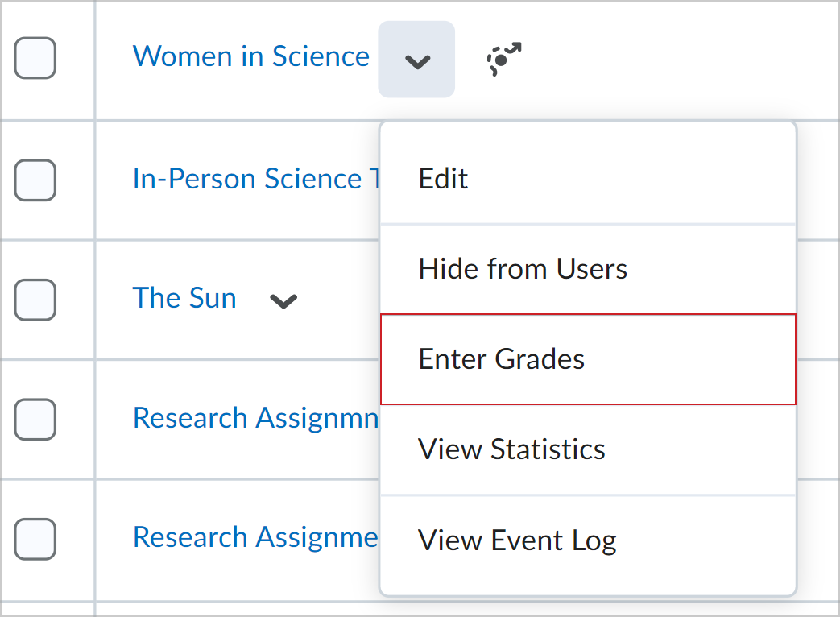Open the Women in Science grade item
840x617 pixels.
click(251, 56)
